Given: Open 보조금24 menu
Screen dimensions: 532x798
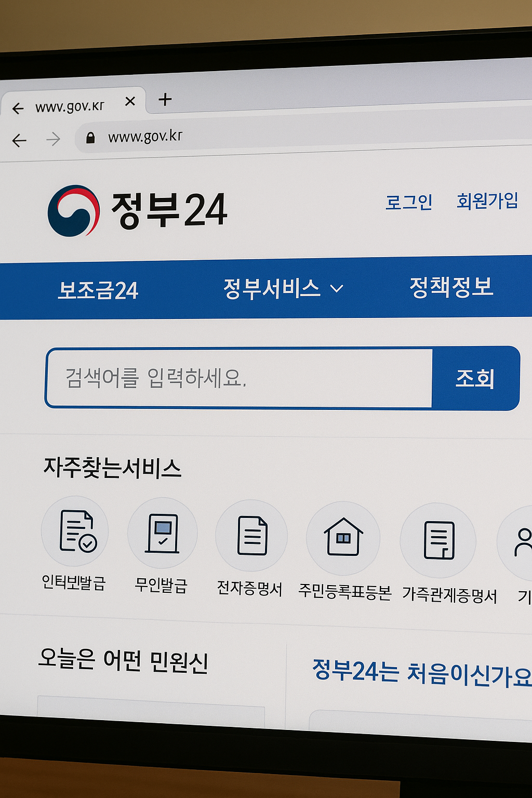Looking at the screenshot, I should (98, 290).
